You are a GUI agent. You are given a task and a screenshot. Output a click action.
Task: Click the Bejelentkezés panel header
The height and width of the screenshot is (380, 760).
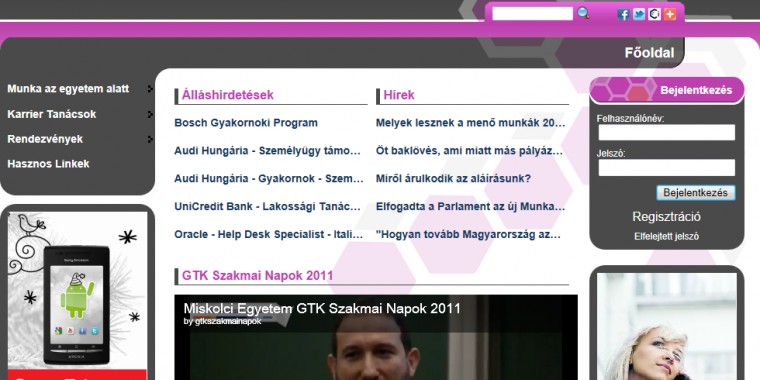pos(667,90)
